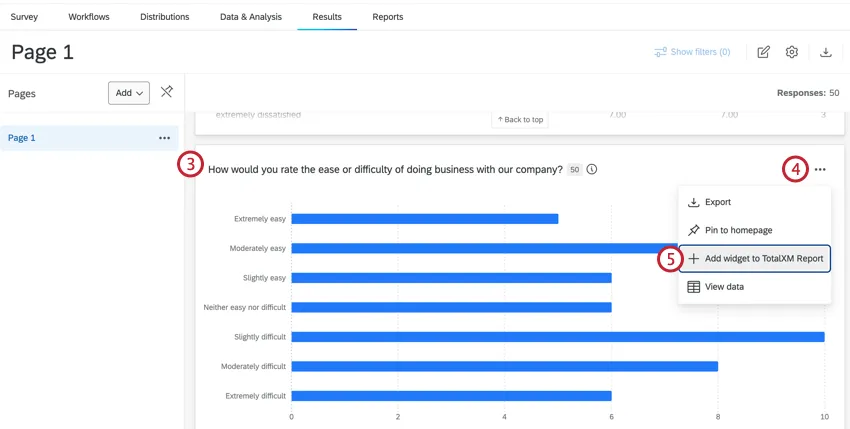Screen dimensions: 850x429
Task: Click the Back to top button
Action: (x=520, y=120)
